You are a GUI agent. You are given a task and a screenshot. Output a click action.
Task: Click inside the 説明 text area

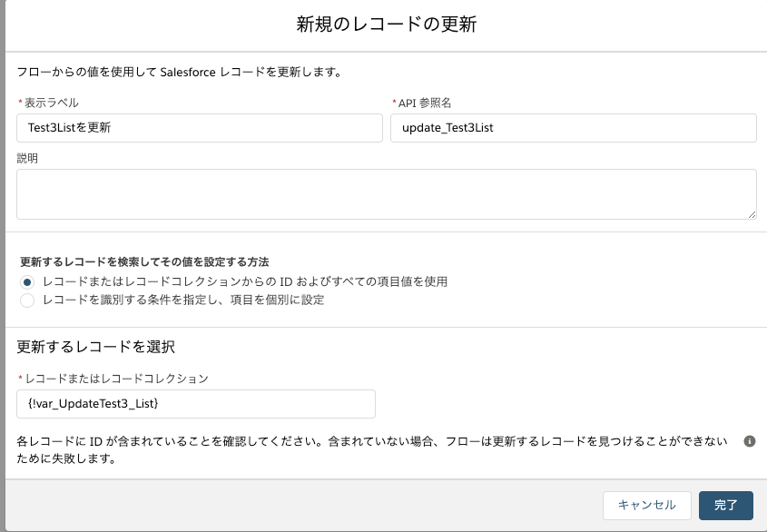(x=387, y=194)
